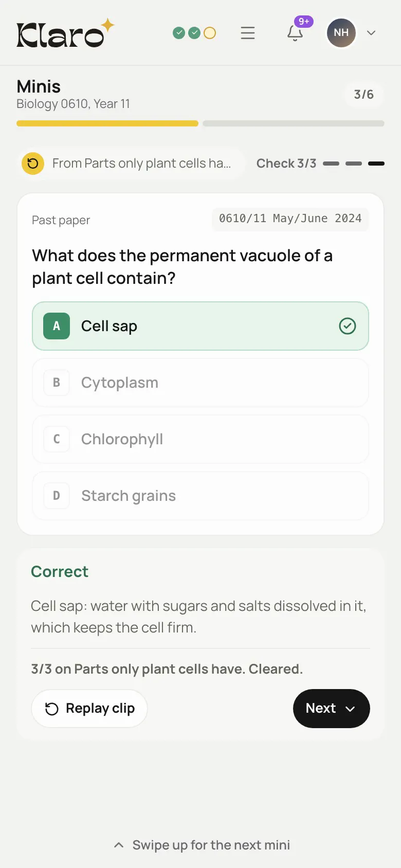401x868 pixels.
Task: Select answer D Starch grains
Action: [200, 496]
